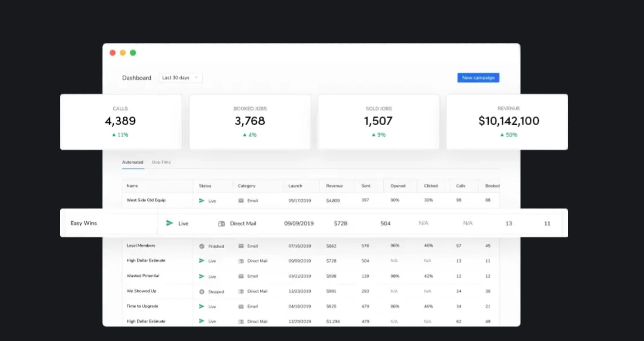Select the Automated tab
The width and height of the screenshot is (644, 341).
tap(133, 162)
